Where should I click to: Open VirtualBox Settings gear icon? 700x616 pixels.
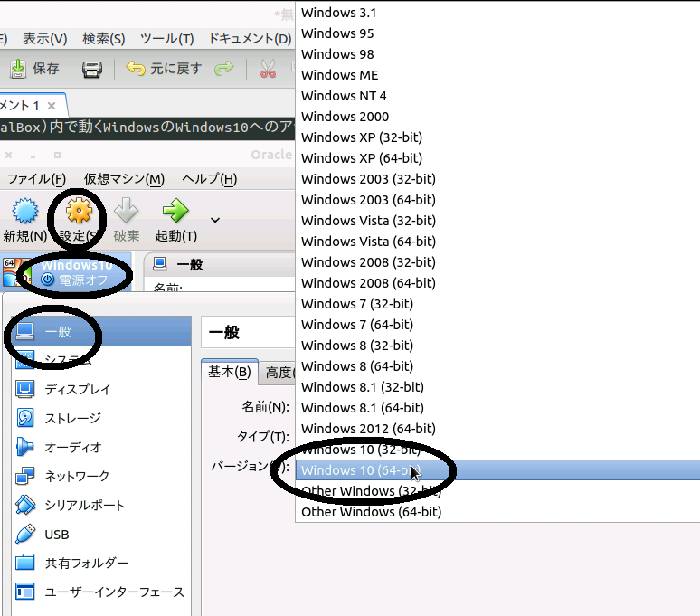(x=79, y=210)
